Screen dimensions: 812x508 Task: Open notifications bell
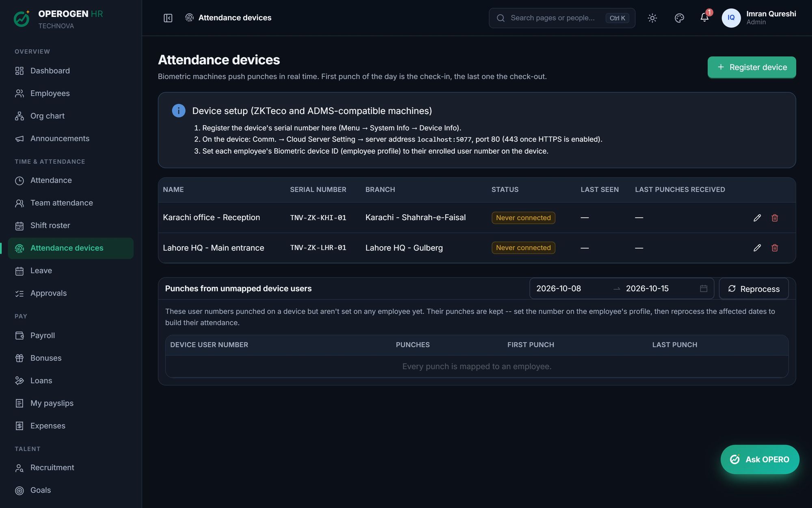(705, 17)
